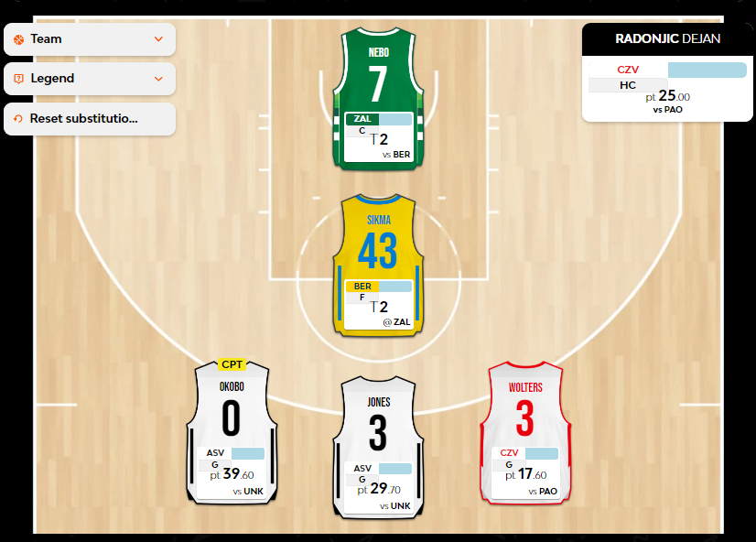Click the blue bar beside CZV on coach card
The height and width of the screenshot is (542, 756).
point(707,70)
